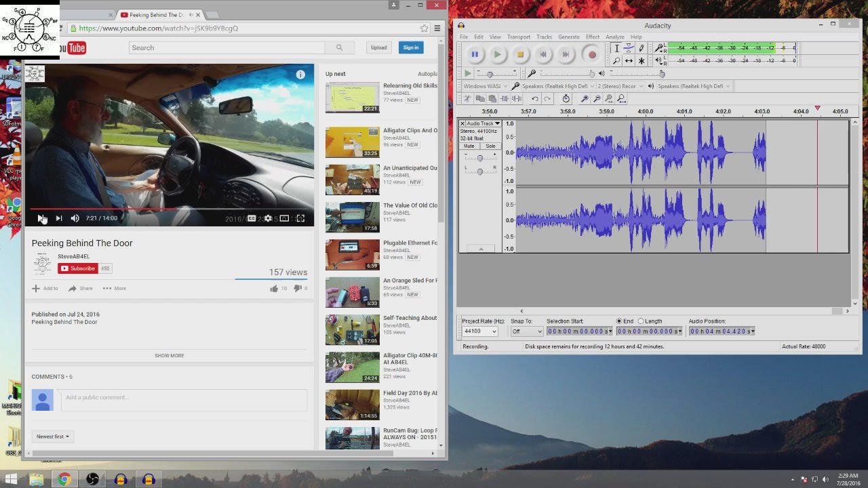This screenshot has height=488, width=868.
Task: Click the Copy icon in Audacity edit toolbar
Action: click(x=480, y=99)
